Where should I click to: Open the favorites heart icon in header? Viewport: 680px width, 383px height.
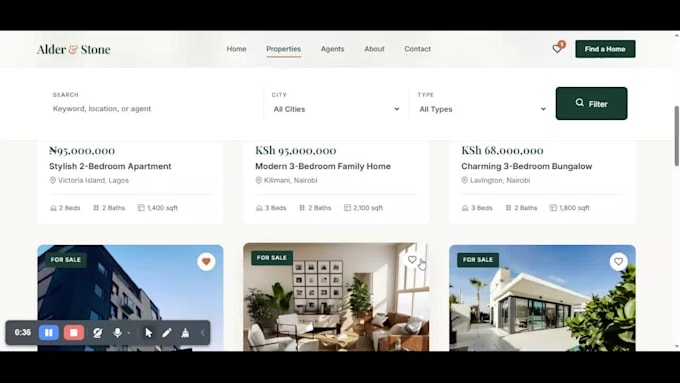tap(557, 49)
